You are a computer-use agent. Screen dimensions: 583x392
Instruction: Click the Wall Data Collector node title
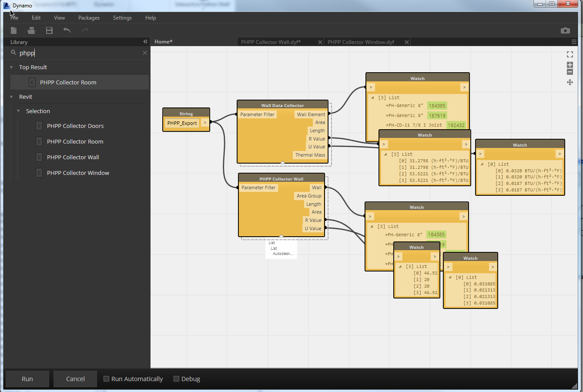282,105
